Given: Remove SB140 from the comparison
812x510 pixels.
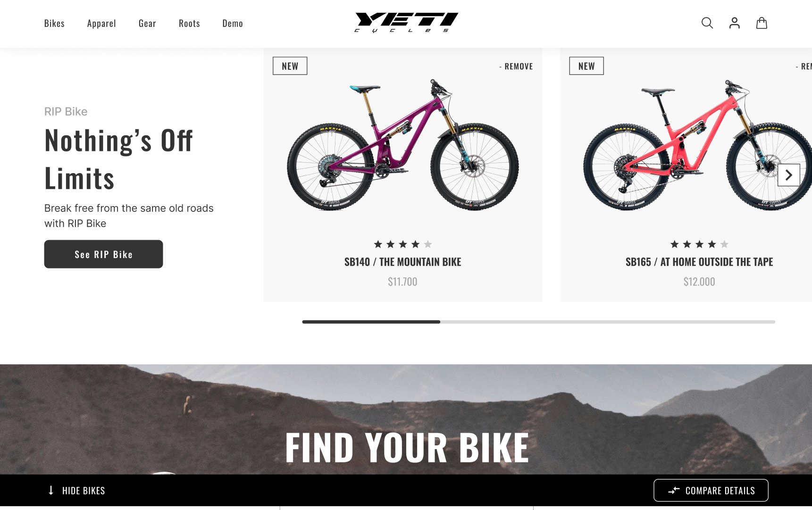Looking at the screenshot, I should pos(516,67).
